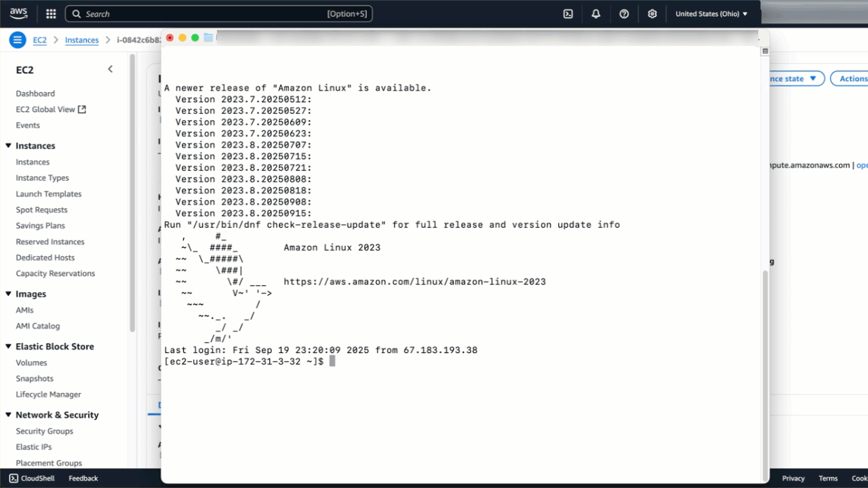View notifications bell in AWS header

[x=596, y=14]
